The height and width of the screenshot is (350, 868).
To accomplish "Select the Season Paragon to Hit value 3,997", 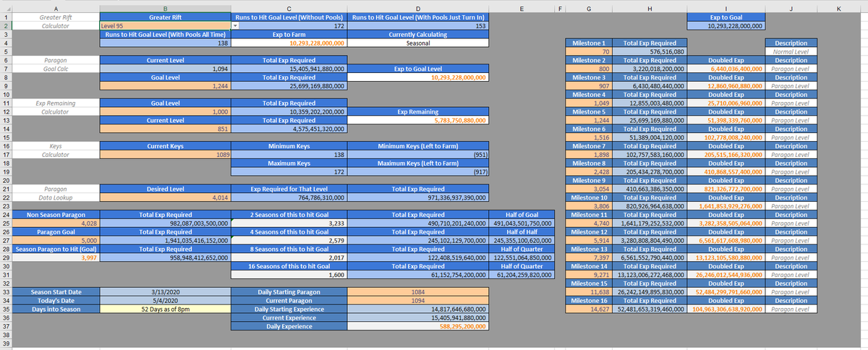I will pos(57,257).
